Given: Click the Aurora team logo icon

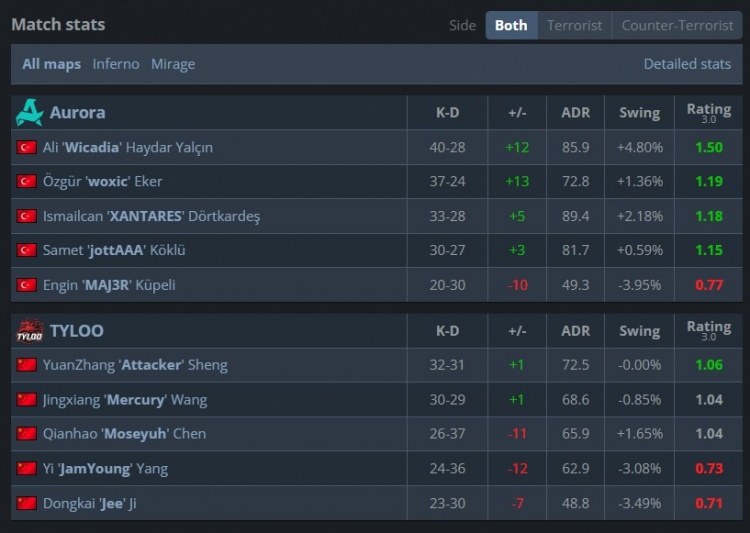Looking at the screenshot, I should (x=29, y=112).
